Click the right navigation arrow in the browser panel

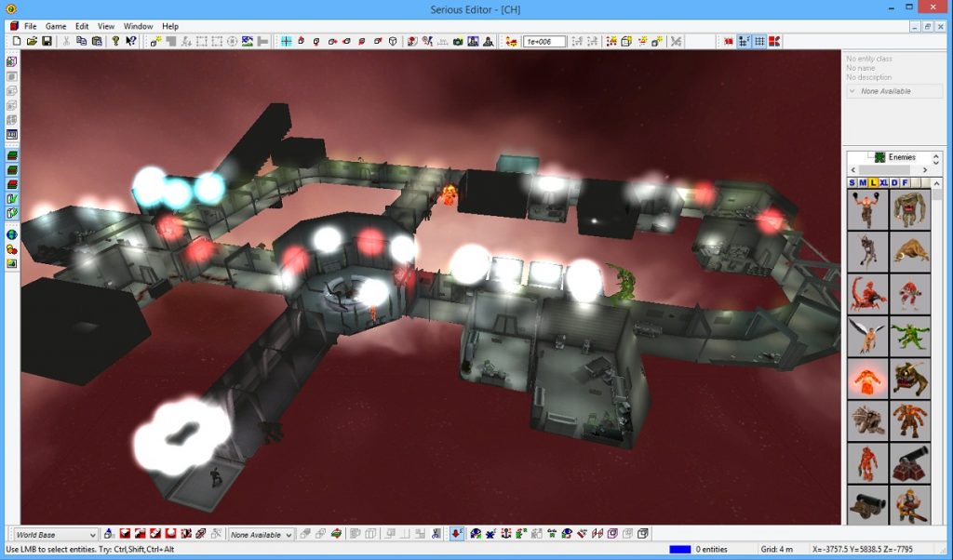coord(925,170)
